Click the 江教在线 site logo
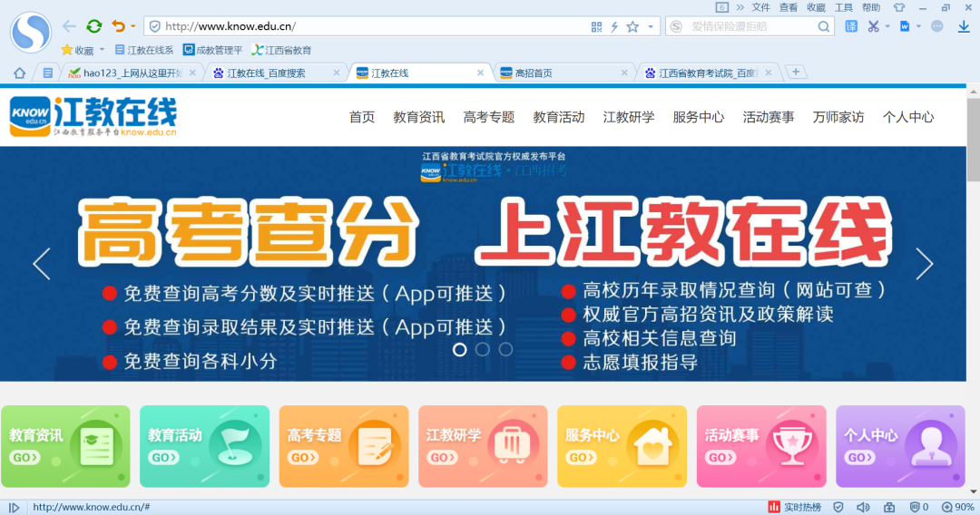This screenshot has width=980, height=515. click(x=93, y=116)
